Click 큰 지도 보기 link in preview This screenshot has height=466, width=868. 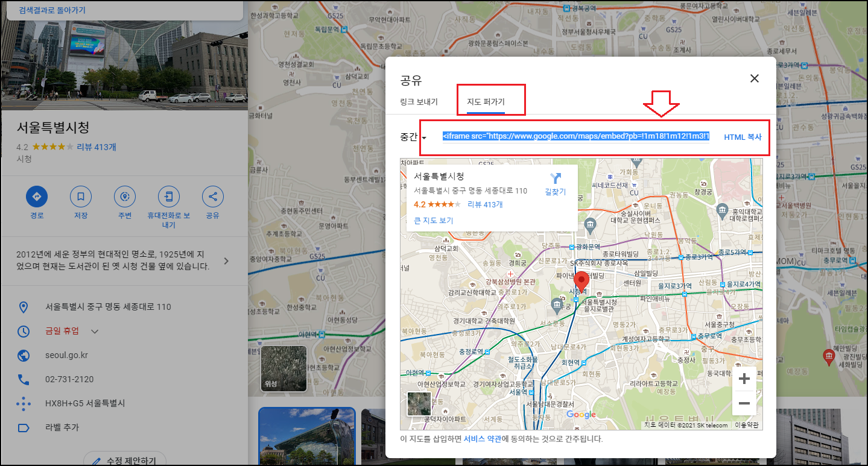coord(433,221)
